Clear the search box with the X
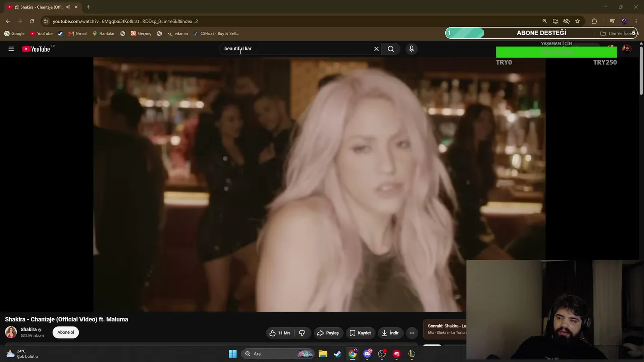 376,49
